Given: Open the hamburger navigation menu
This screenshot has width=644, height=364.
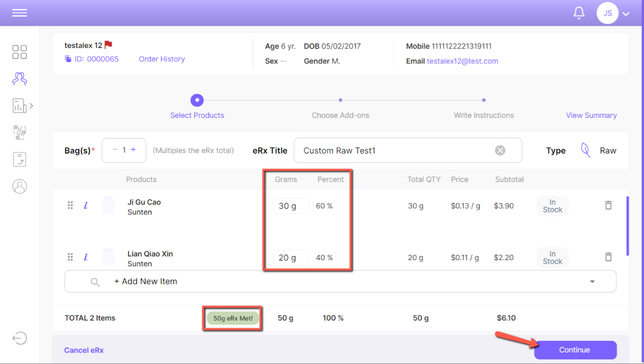Looking at the screenshot, I should [20, 13].
